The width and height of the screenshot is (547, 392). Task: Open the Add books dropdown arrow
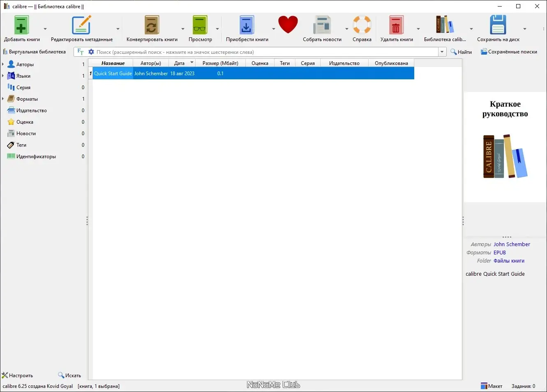click(45, 29)
